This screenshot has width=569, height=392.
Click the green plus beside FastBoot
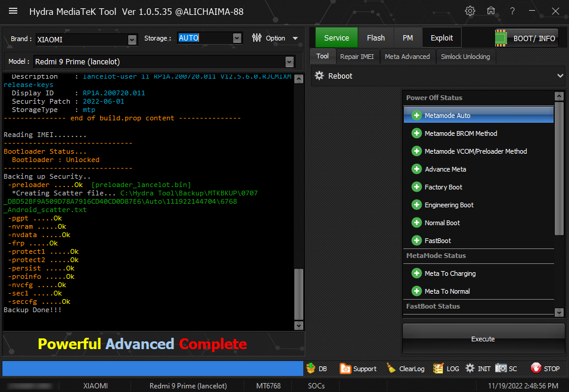(416, 240)
